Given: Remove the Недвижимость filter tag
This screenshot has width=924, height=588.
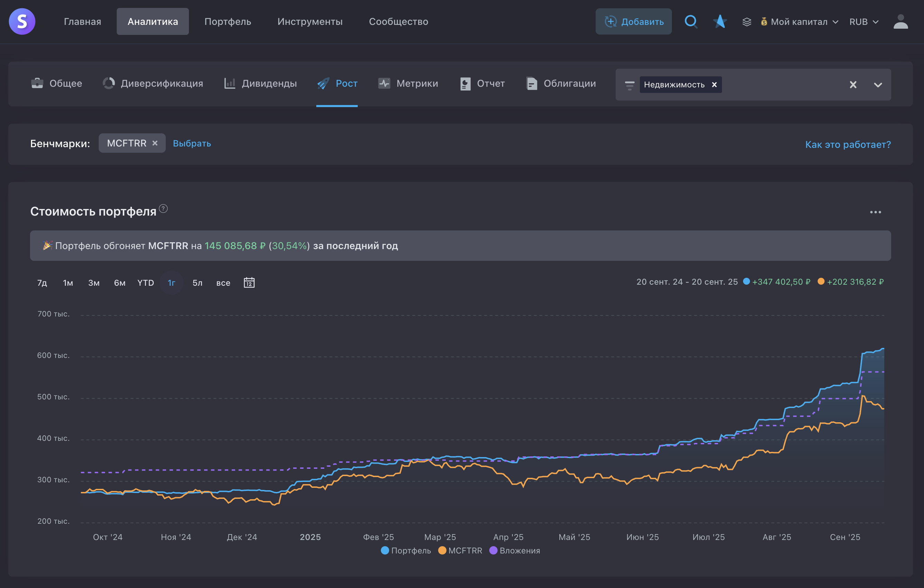Looking at the screenshot, I should (714, 85).
